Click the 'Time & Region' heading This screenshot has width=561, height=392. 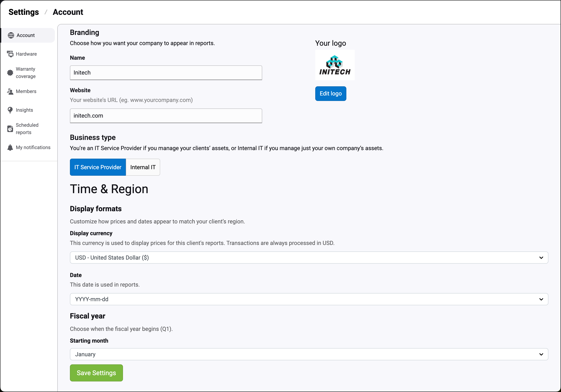coord(109,189)
